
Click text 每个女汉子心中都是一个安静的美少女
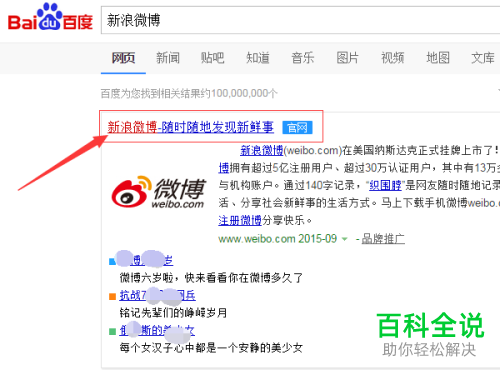[211, 348]
